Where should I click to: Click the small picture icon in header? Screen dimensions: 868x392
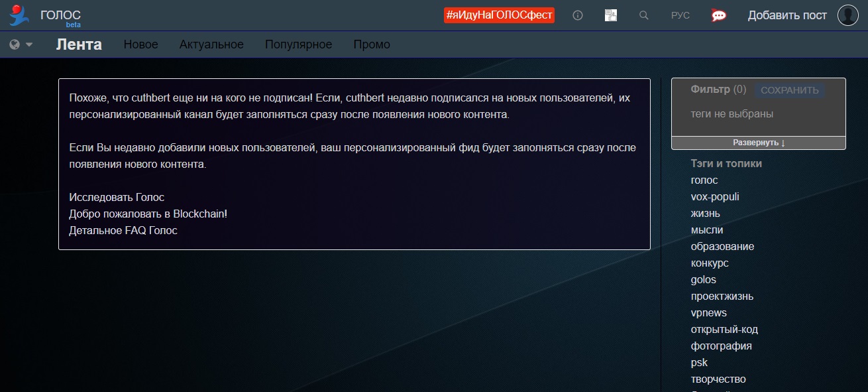click(x=611, y=15)
